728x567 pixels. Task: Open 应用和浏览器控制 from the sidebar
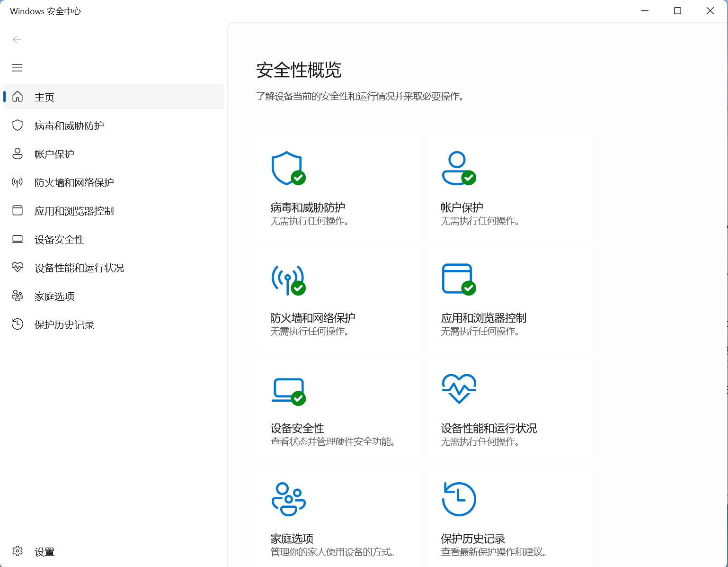pyautogui.click(x=75, y=211)
